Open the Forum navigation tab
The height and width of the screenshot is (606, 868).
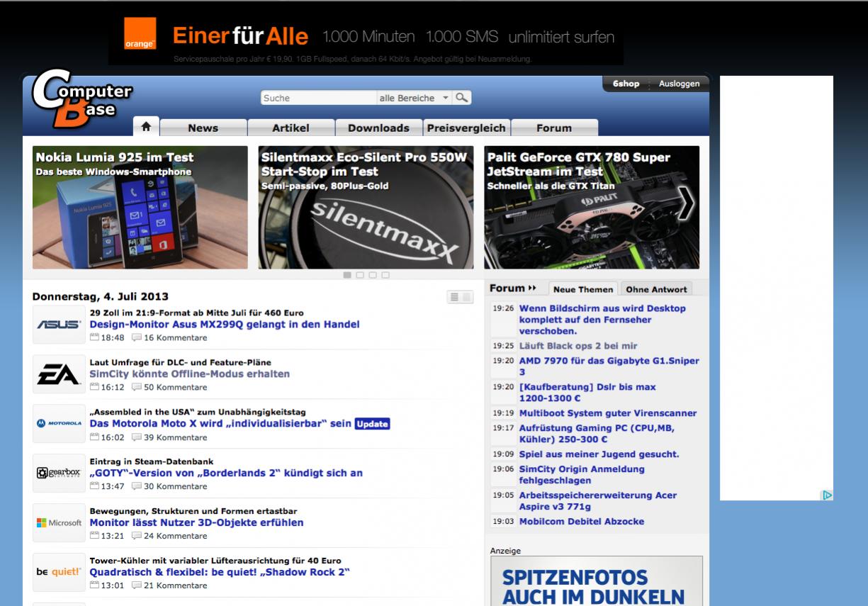554,128
